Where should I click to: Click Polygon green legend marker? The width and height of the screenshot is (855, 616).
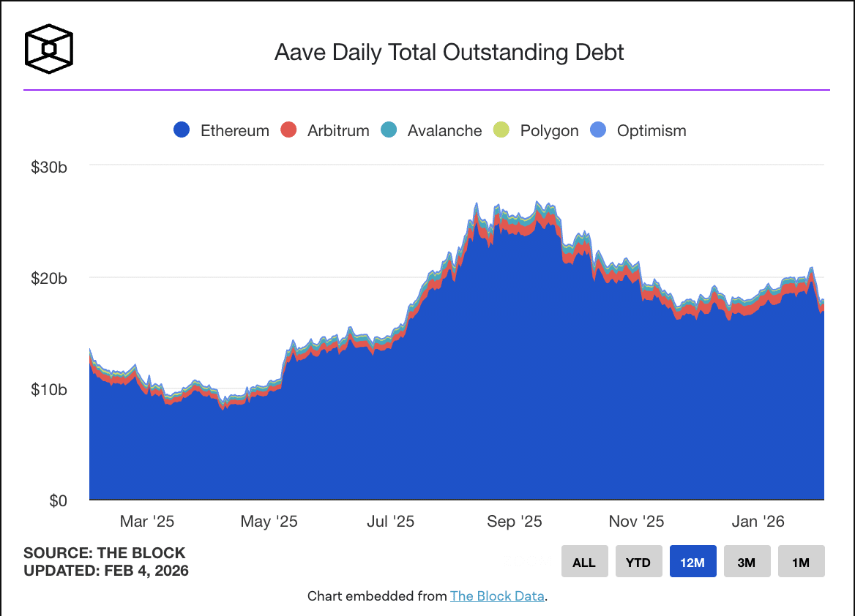(x=501, y=130)
